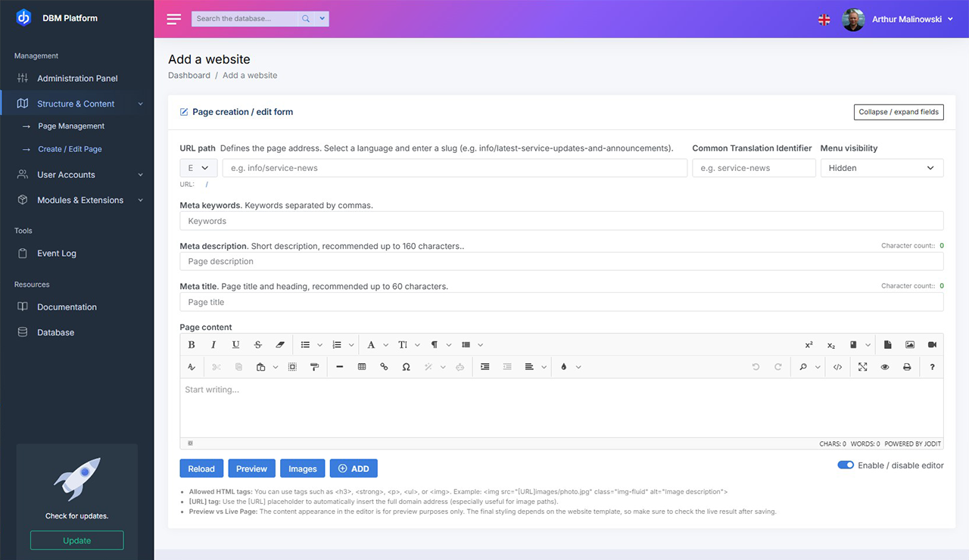
Task: Insert a horizontal line
Action: click(339, 367)
